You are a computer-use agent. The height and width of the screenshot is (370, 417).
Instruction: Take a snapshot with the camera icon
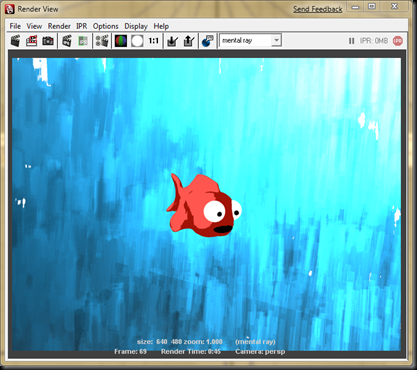coord(48,41)
